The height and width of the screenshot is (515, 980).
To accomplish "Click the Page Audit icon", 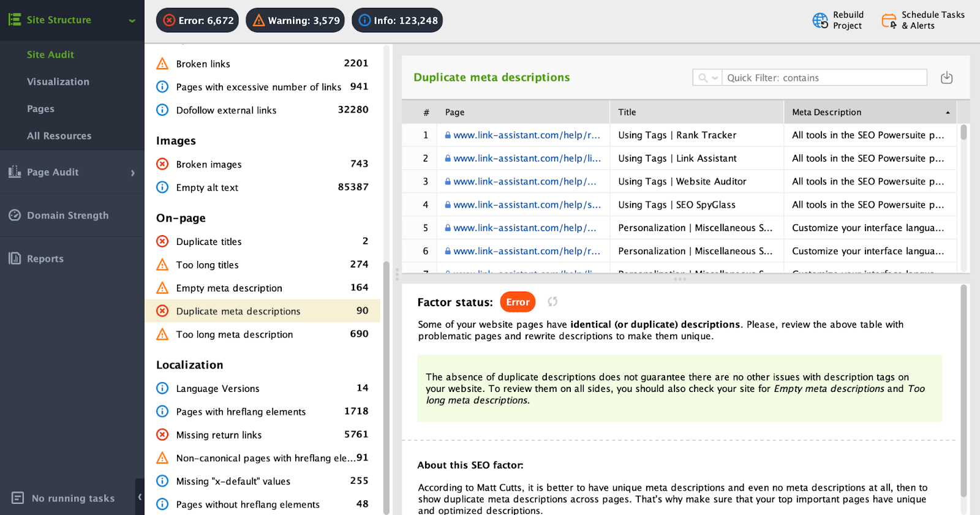I will click(x=15, y=172).
